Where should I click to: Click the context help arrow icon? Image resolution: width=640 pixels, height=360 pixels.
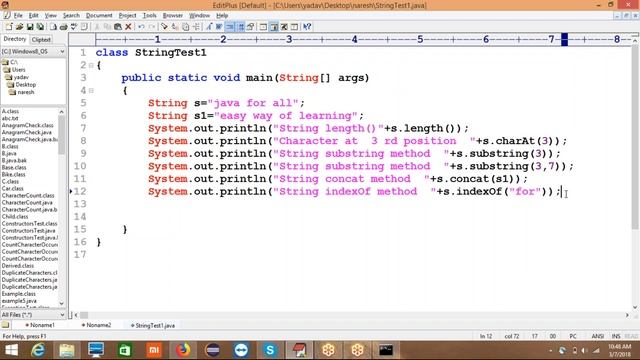pyautogui.click(x=307, y=27)
